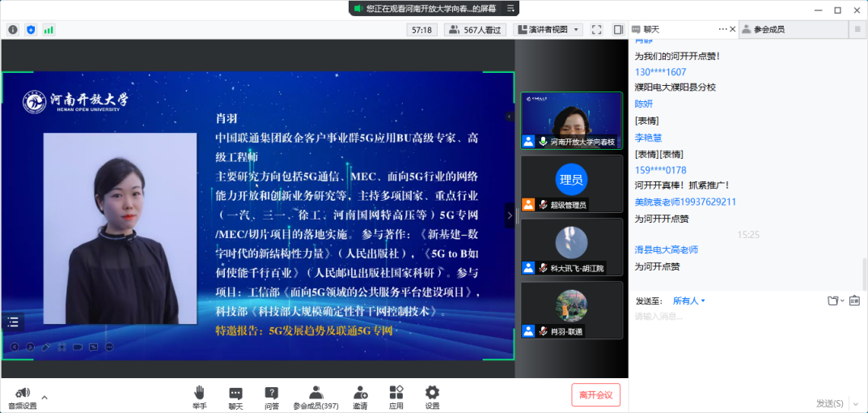The image size is (868, 413).
Task: Click muted mic icon on 超级管理员
Action: pyautogui.click(x=543, y=205)
